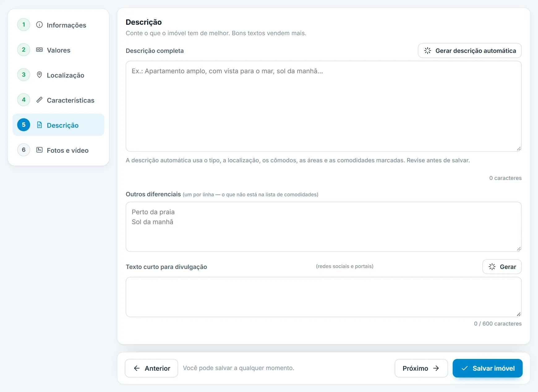
Task: Click the document icon beside Descrição
Action: tap(39, 125)
